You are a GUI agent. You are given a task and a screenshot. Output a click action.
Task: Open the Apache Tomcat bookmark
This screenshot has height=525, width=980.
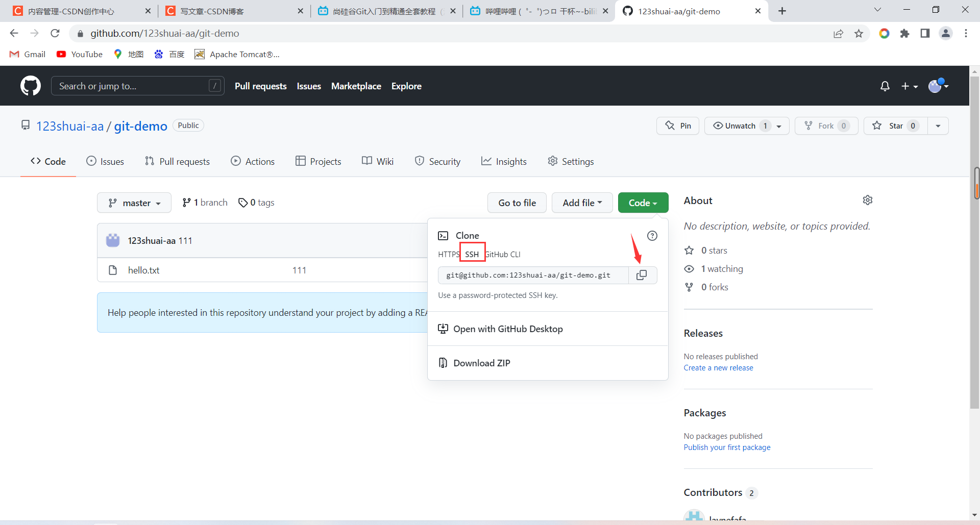[x=237, y=54]
